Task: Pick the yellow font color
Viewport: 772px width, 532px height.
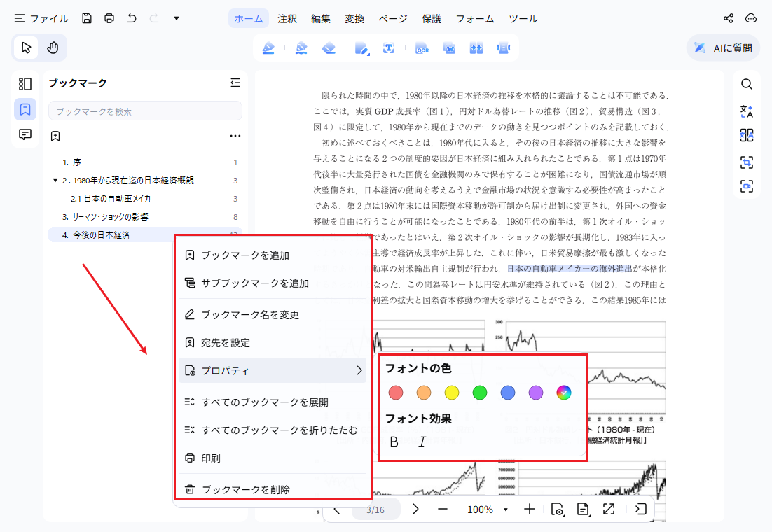Action: [x=452, y=393]
